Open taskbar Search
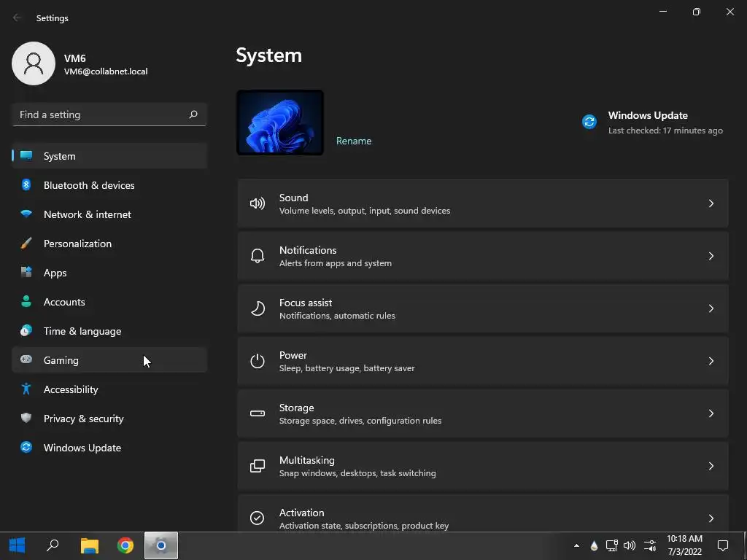This screenshot has height=560, width=747. 53,545
